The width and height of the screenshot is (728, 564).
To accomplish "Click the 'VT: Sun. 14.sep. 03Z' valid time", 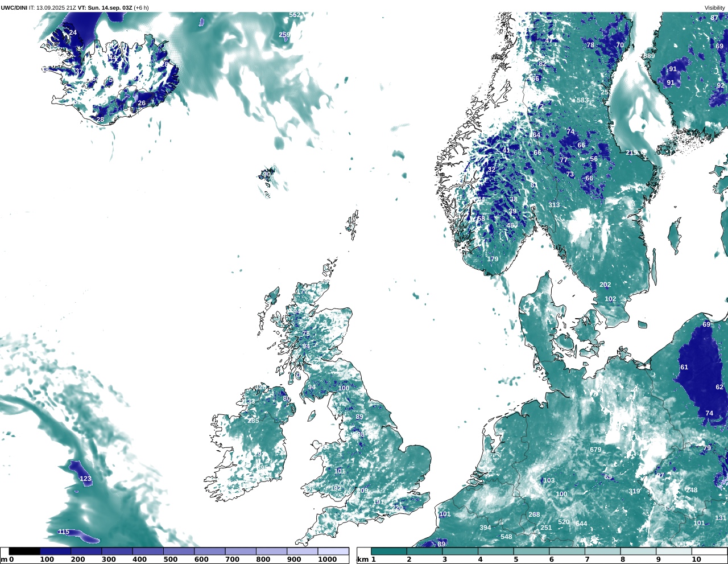I will (x=105, y=8).
